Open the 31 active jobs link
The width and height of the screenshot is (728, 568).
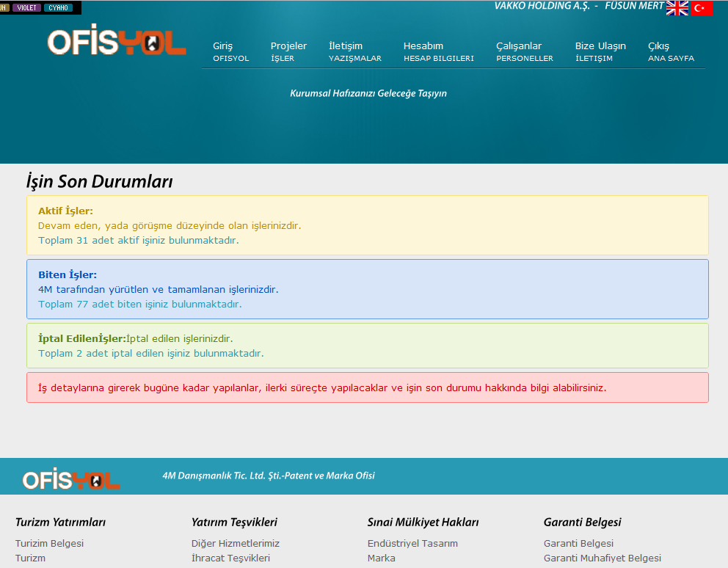click(x=138, y=240)
